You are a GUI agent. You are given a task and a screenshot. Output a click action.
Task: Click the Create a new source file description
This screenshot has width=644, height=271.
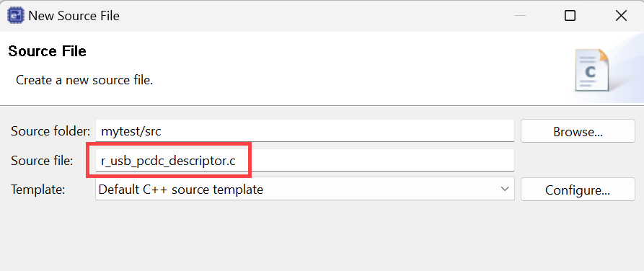(x=84, y=80)
